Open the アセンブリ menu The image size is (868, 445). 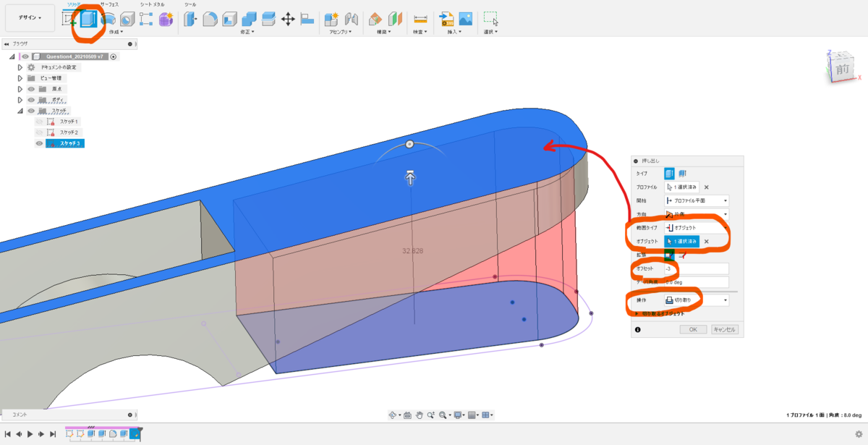click(x=340, y=32)
